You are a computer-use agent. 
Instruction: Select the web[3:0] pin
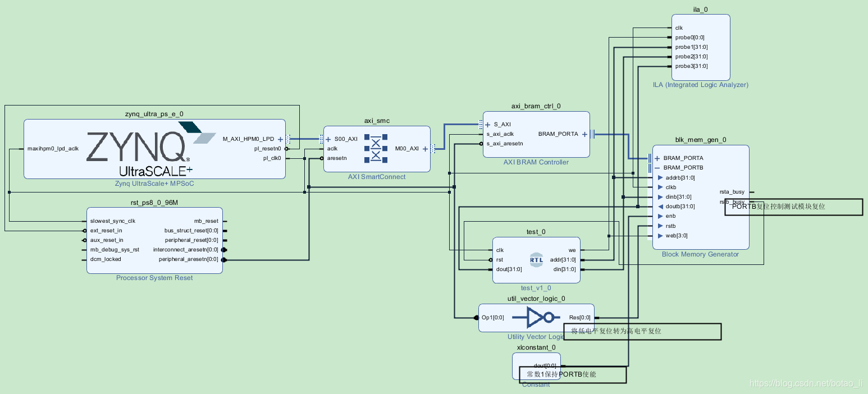(x=676, y=236)
